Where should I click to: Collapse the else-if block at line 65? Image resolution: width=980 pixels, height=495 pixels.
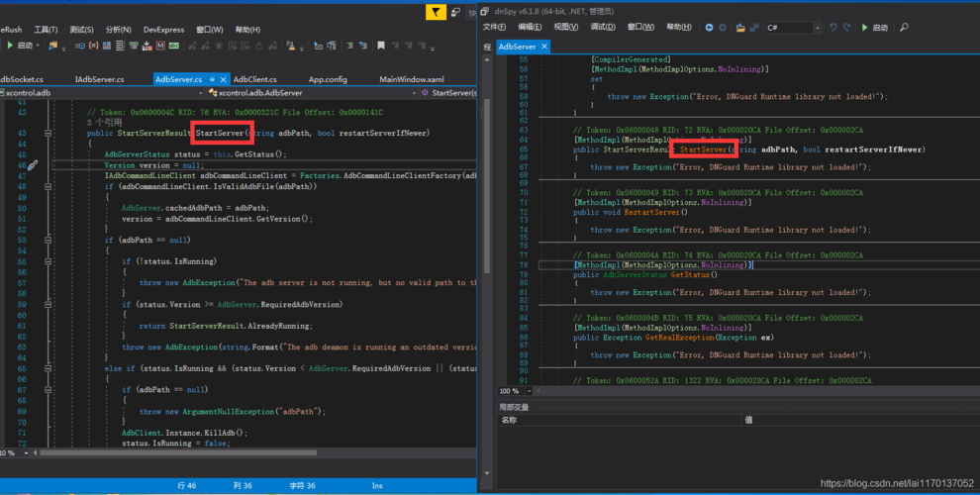[49, 368]
